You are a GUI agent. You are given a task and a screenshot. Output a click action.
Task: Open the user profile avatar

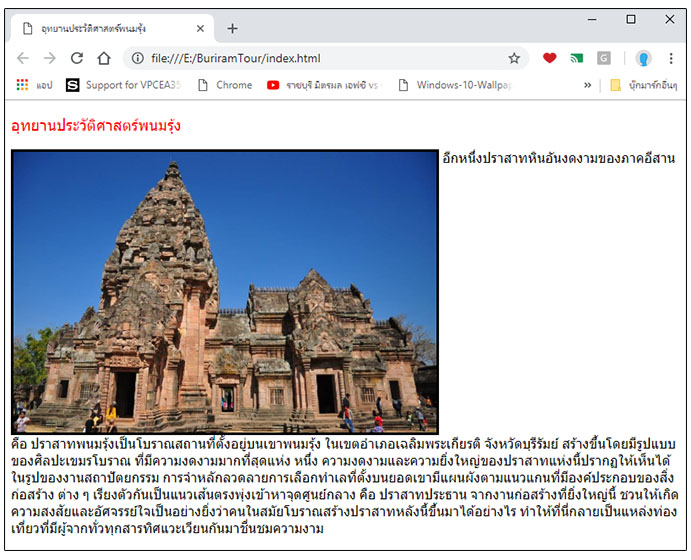pyautogui.click(x=643, y=58)
